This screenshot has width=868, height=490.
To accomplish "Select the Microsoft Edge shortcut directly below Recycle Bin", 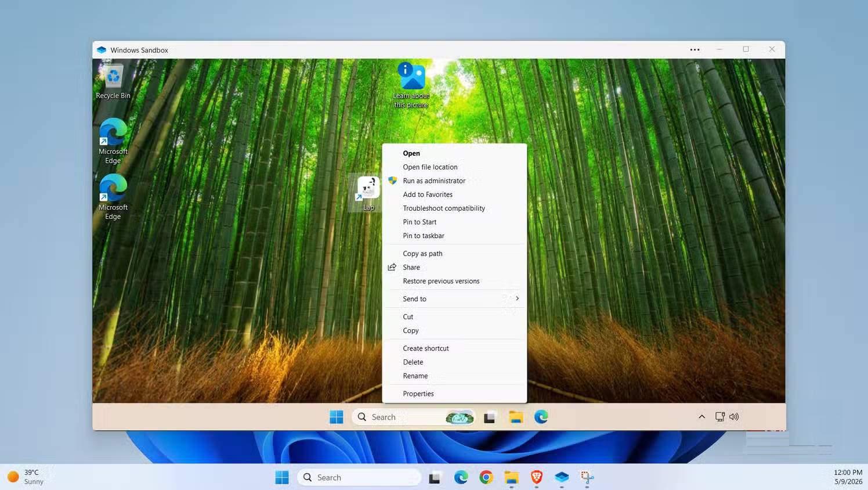I will click(x=113, y=142).
